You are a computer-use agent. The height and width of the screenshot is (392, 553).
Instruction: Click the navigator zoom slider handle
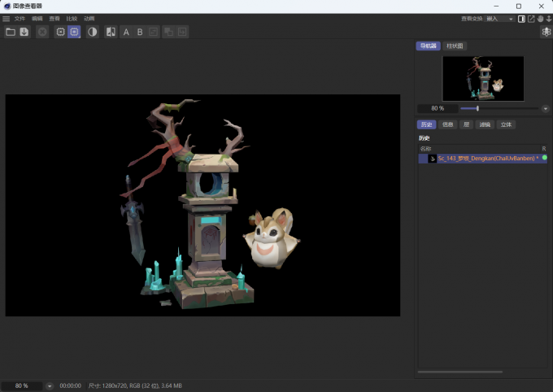coord(477,108)
